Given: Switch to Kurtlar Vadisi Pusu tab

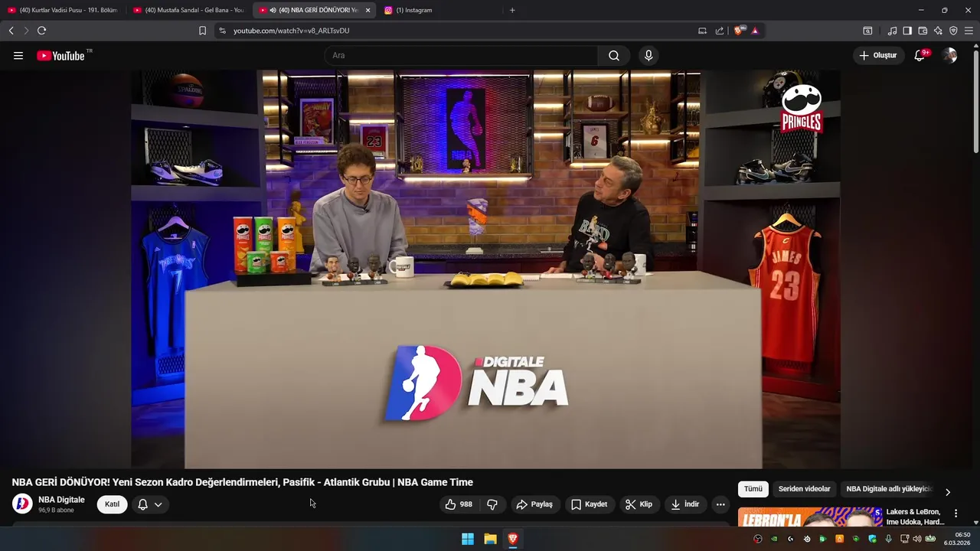Looking at the screenshot, I should [x=63, y=10].
